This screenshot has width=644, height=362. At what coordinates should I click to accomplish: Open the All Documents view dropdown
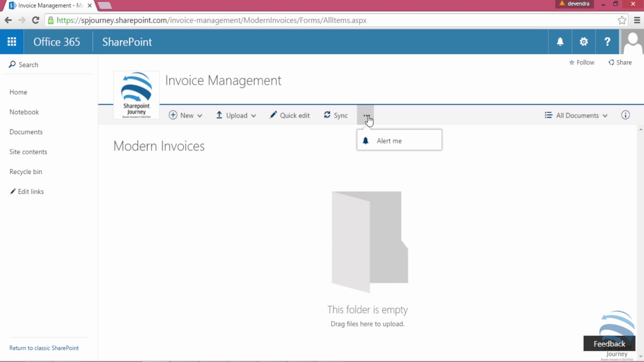(576, 115)
